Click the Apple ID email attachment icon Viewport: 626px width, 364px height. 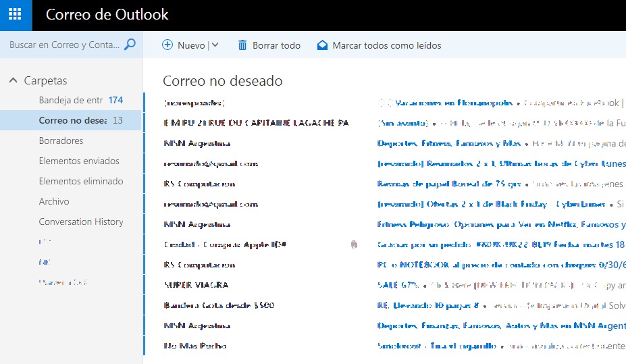354,244
